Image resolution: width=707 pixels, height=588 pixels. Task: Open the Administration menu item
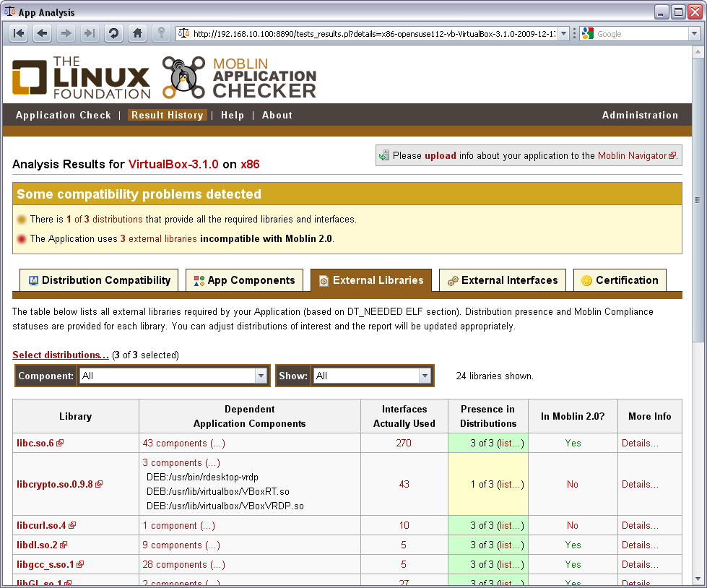[640, 115]
